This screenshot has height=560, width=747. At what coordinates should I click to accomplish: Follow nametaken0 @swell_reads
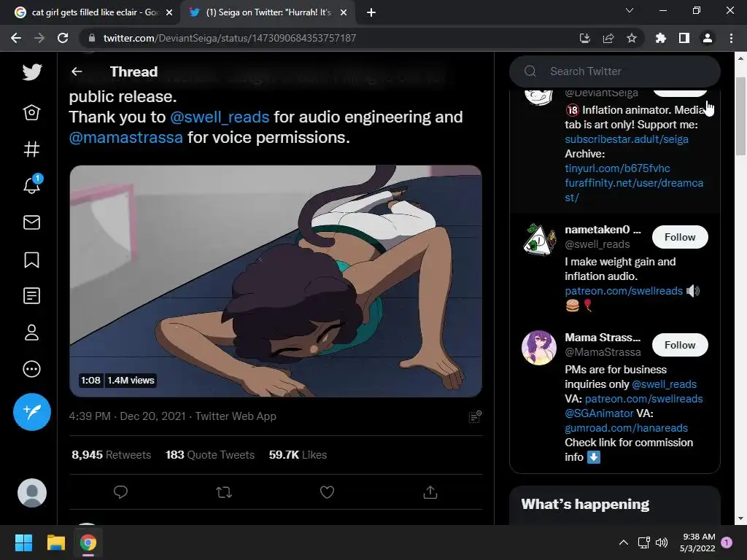click(x=680, y=237)
